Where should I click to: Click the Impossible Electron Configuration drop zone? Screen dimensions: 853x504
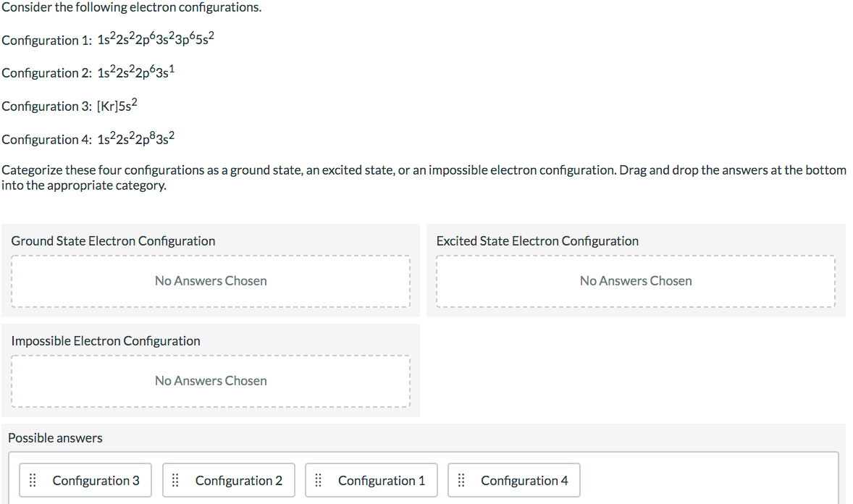point(211,380)
